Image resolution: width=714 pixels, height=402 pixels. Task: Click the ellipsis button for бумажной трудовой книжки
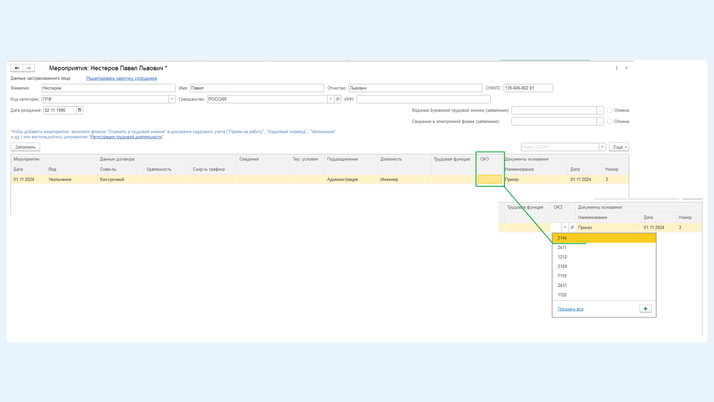click(600, 110)
